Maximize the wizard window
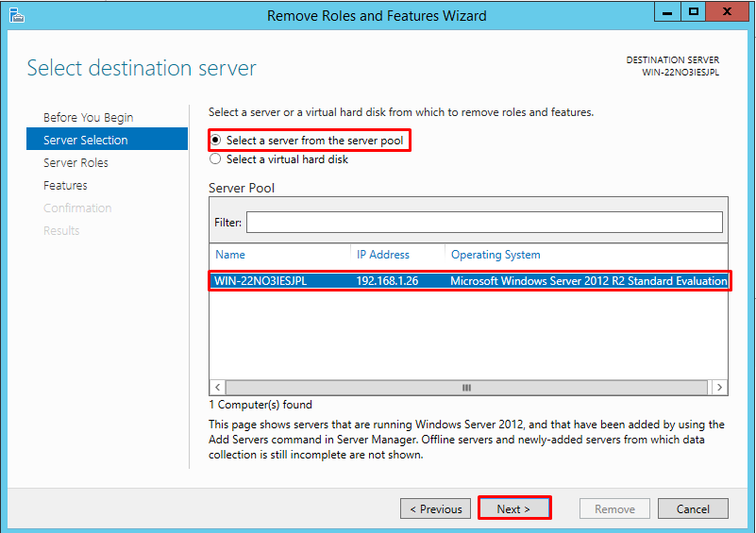756x533 pixels. point(694,12)
